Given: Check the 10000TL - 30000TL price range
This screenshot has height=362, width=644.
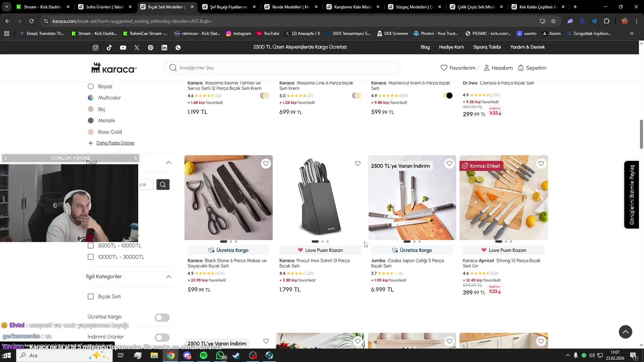Looking at the screenshot, I should (x=91, y=257).
